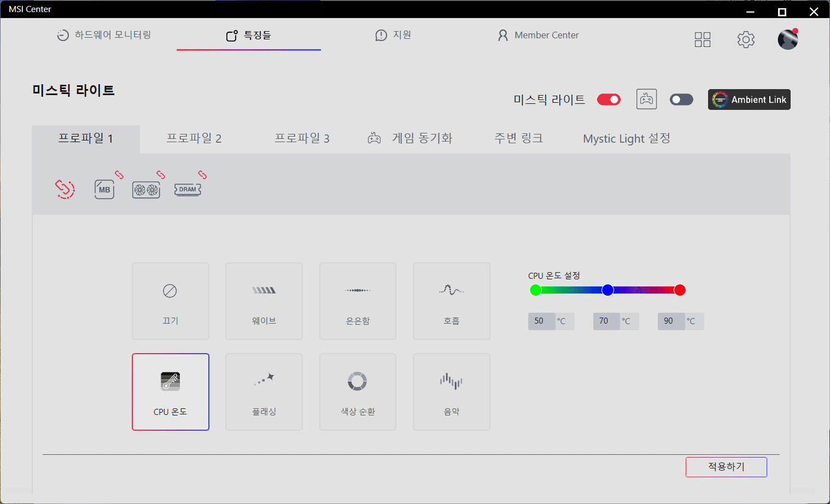Click the 70 °C temperature input field
Viewport: 830px width, 504px height.
(x=606, y=321)
